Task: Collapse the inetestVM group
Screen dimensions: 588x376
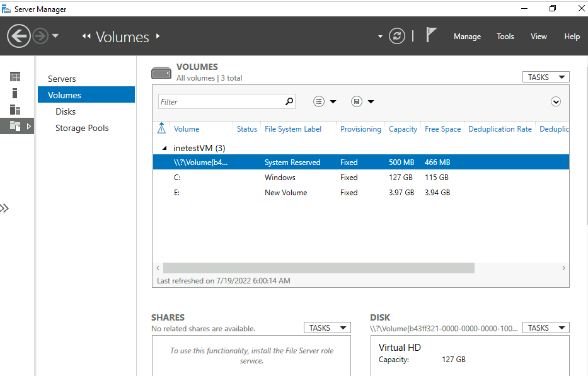Action: [165, 148]
